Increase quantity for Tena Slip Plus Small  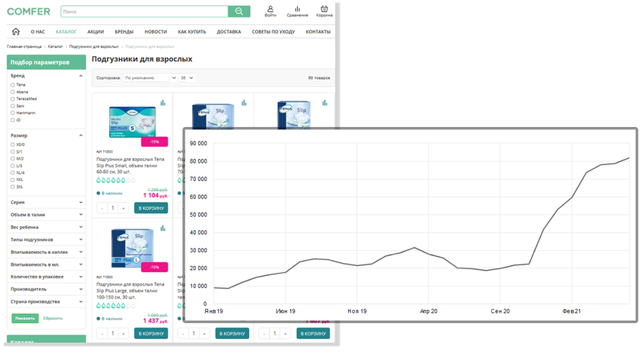click(123, 209)
